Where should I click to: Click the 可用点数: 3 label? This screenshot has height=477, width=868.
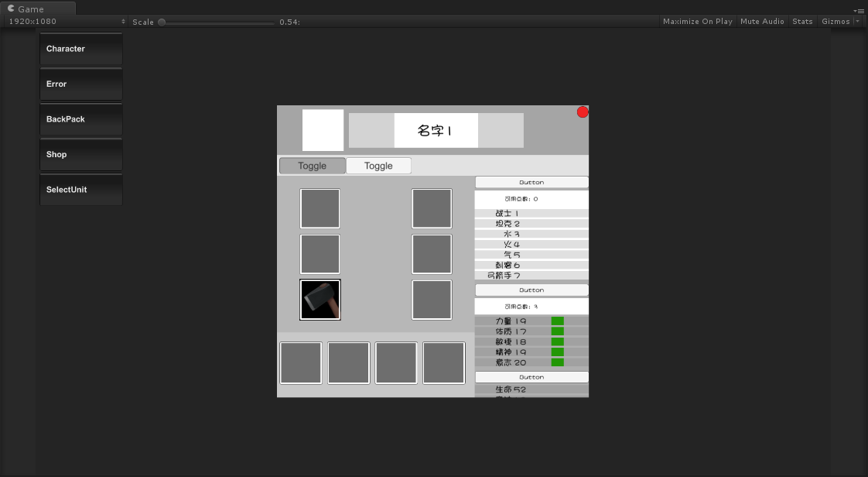[x=521, y=307]
